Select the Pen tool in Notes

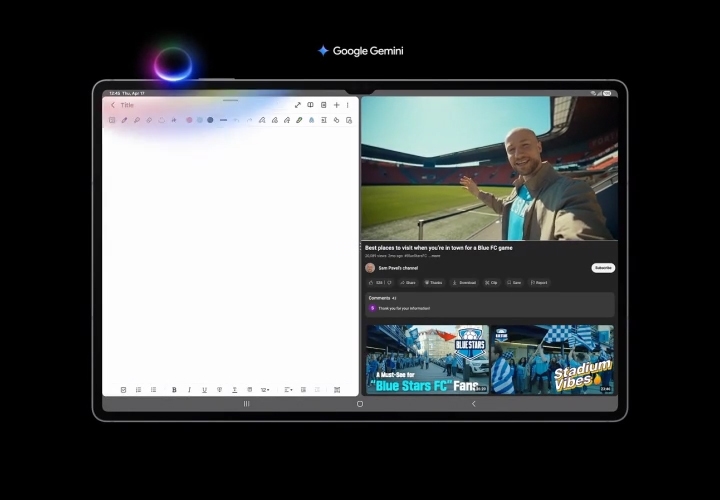tap(124, 120)
